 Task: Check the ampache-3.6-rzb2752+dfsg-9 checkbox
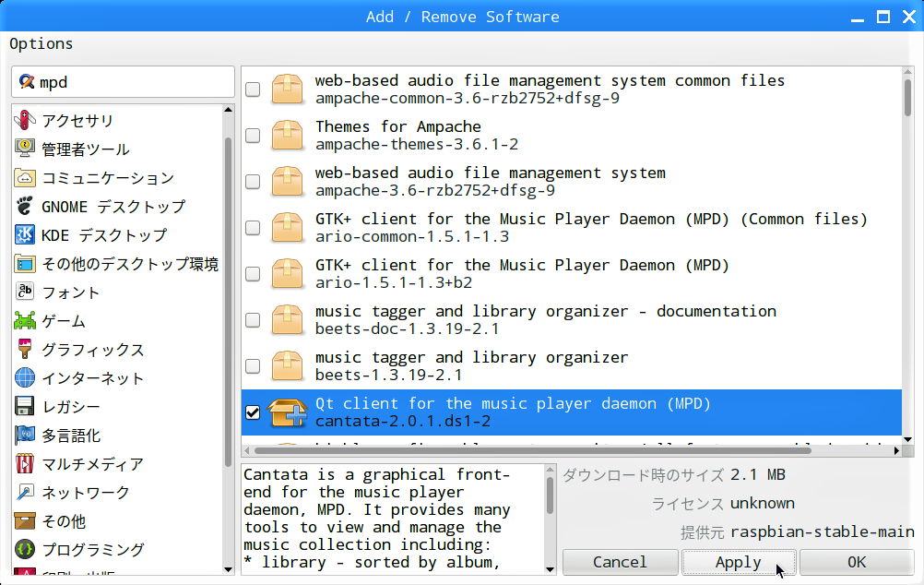point(253,181)
